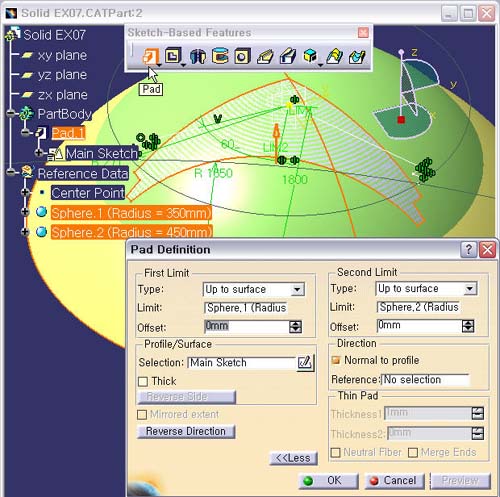Select the yz plane in tree
The image size is (500, 497).
tap(62, 75)
